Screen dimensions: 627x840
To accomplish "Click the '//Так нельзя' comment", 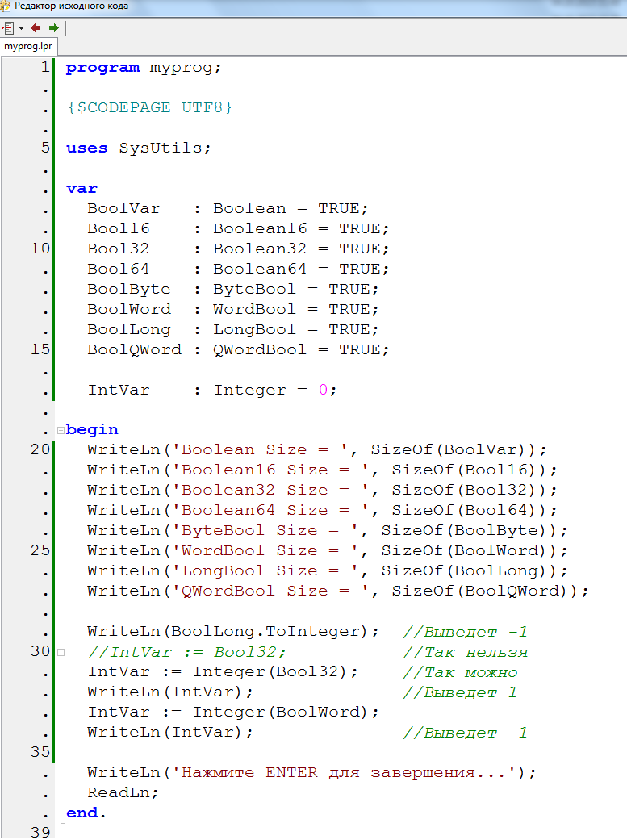I will tap(465, 652).
